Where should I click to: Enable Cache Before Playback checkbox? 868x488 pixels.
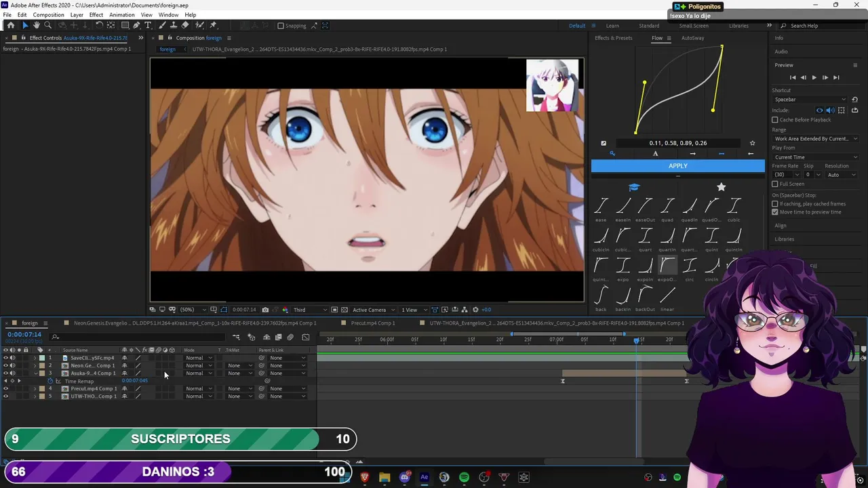[775, 120]
